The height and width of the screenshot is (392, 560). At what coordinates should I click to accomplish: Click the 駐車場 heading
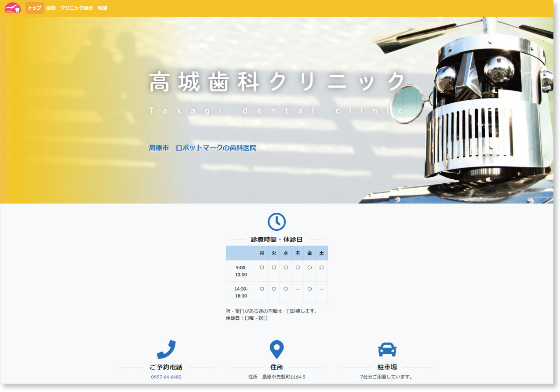[387, 367]
